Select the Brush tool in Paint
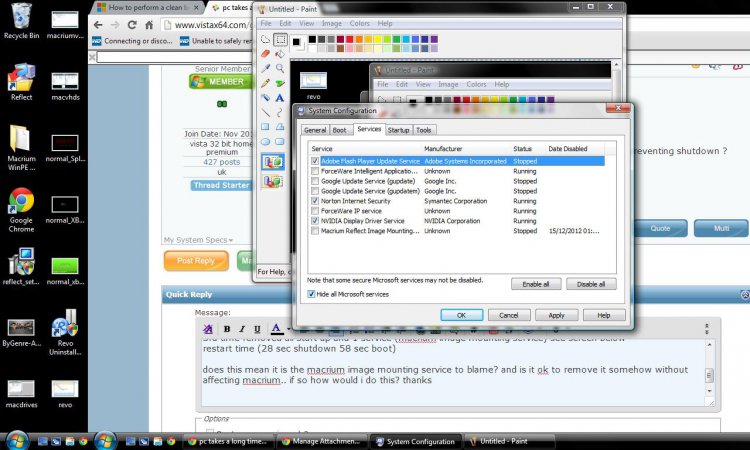This screenshot has height=450, width=750. tap(280, 83)
